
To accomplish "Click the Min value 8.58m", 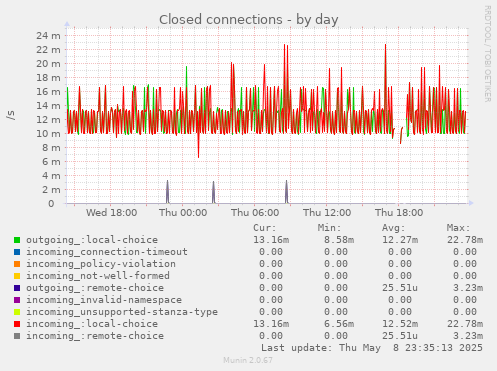I will pyautogui.click(x=339, y=240).
